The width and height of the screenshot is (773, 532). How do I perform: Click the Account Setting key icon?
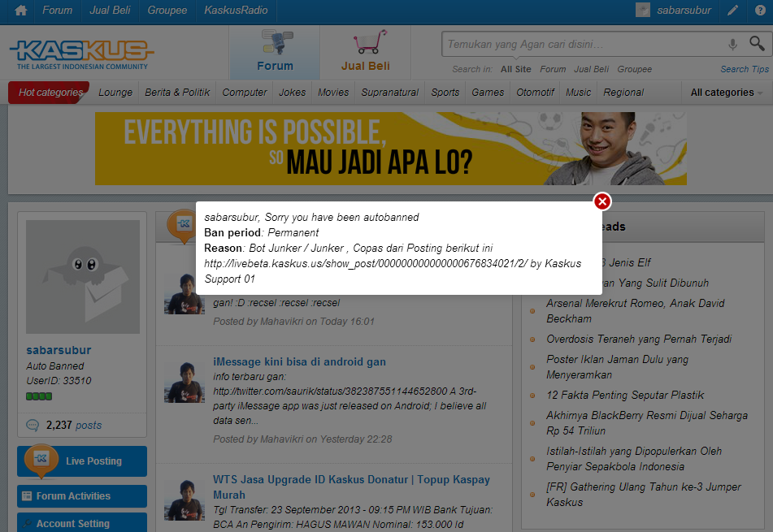27,523
